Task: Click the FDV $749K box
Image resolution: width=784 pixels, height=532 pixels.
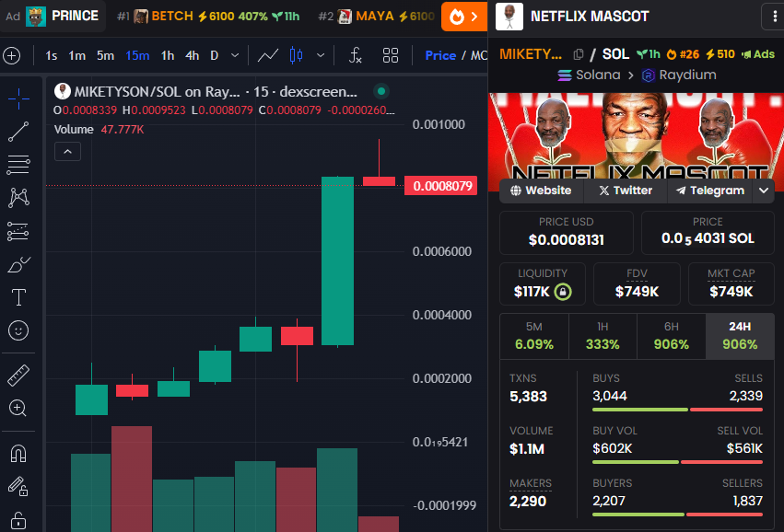Action: [637, 283]
